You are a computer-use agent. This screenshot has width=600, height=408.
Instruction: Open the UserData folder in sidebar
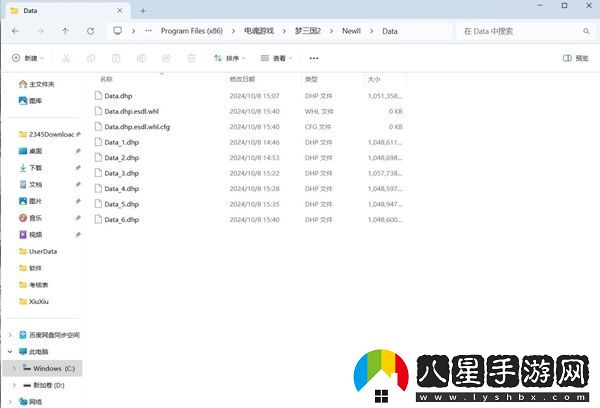click(x=42, y=251)
